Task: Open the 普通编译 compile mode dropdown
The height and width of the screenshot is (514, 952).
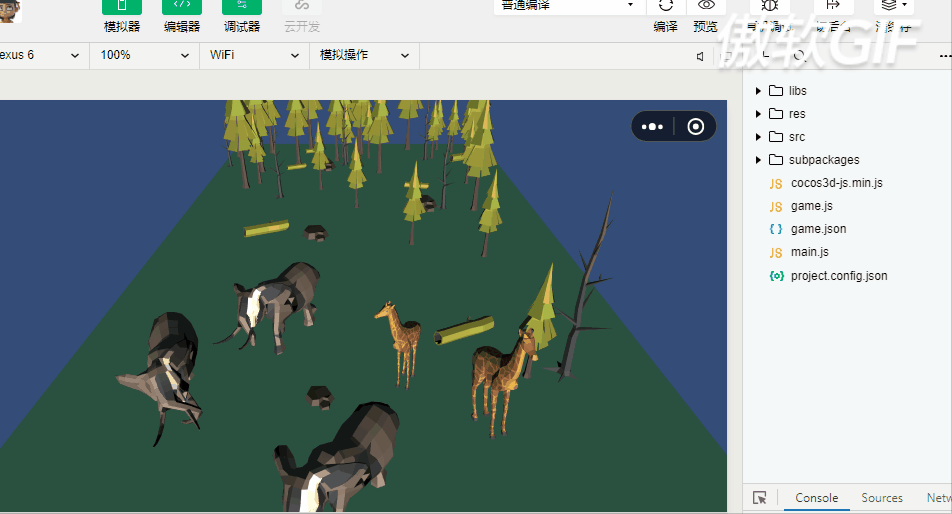Action: (x=568, y=6)
